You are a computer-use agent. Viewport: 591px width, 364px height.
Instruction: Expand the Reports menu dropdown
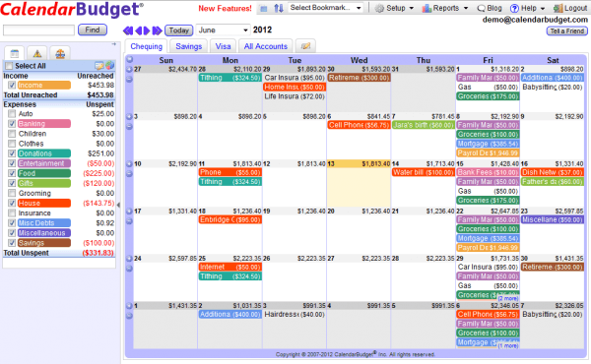click(x=445, y=8)
